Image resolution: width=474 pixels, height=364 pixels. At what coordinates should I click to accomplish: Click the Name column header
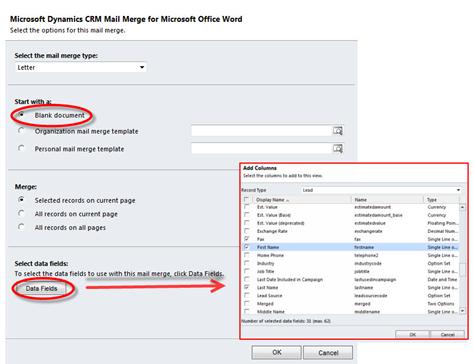361,200
